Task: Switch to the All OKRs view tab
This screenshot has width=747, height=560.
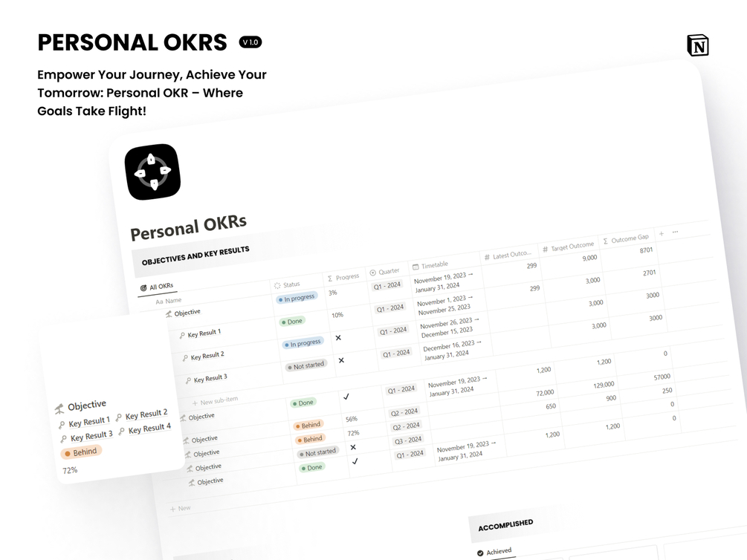Action: [157, 287]
